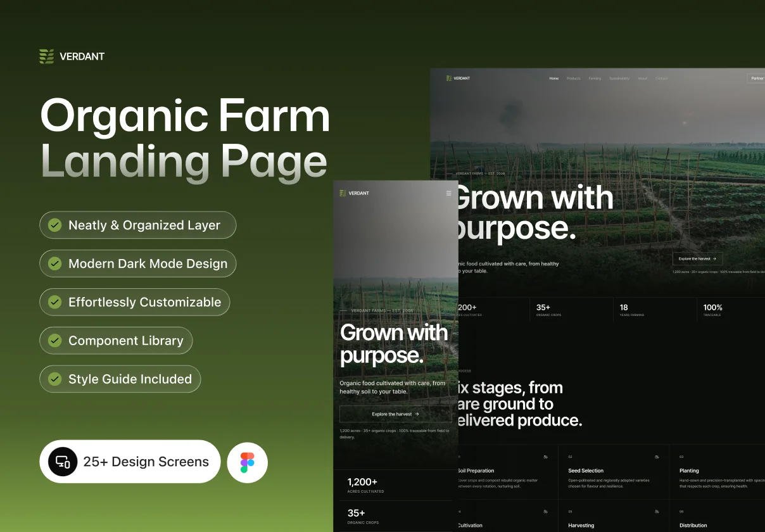This screenshot has width=765, height=532.
Task: Click the small icon on the Seed Selection card
Action: tap(657, 457)
